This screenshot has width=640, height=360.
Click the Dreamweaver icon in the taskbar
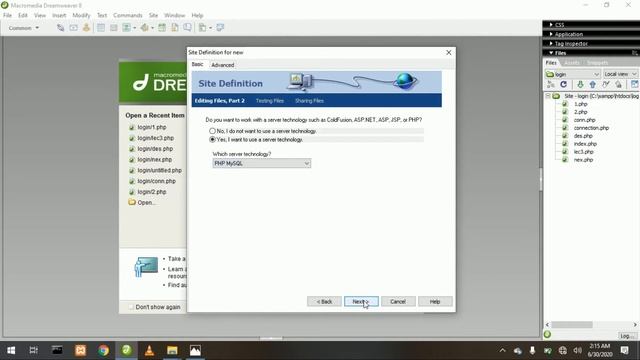pyautogui.click(x=127, y=350)
